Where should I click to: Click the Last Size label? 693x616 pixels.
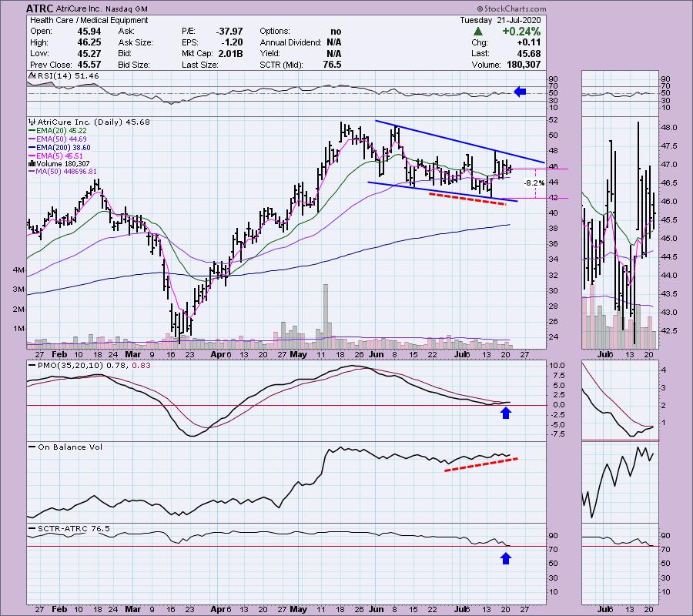coord(199,65)
